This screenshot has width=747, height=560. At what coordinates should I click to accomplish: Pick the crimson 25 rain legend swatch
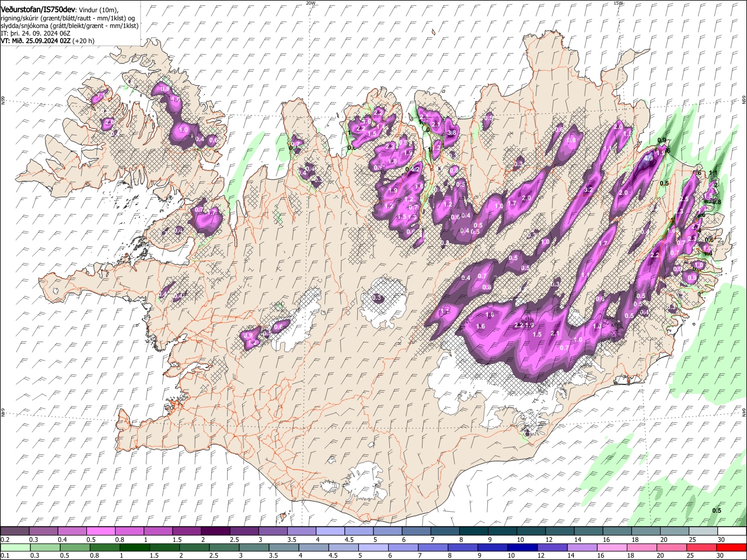coord(701,548)
